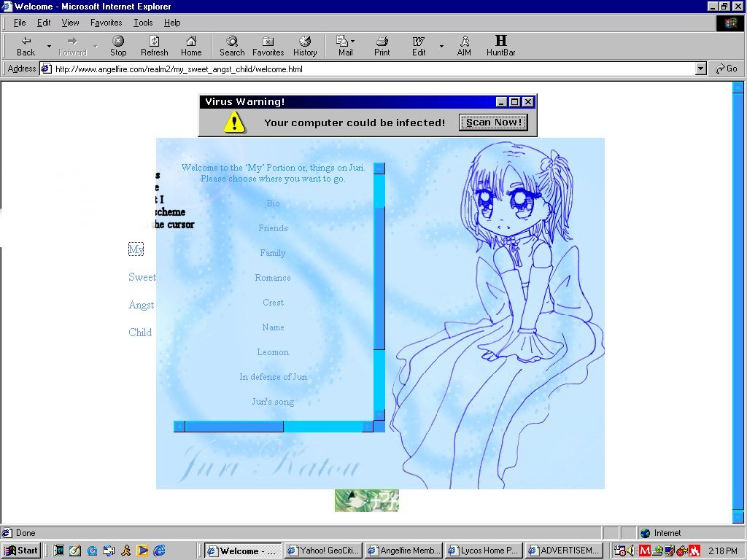The height and width of the screenshot is (560, 747).
Task: Click the Angst sidebar link
Action: [x=141, y=305]
